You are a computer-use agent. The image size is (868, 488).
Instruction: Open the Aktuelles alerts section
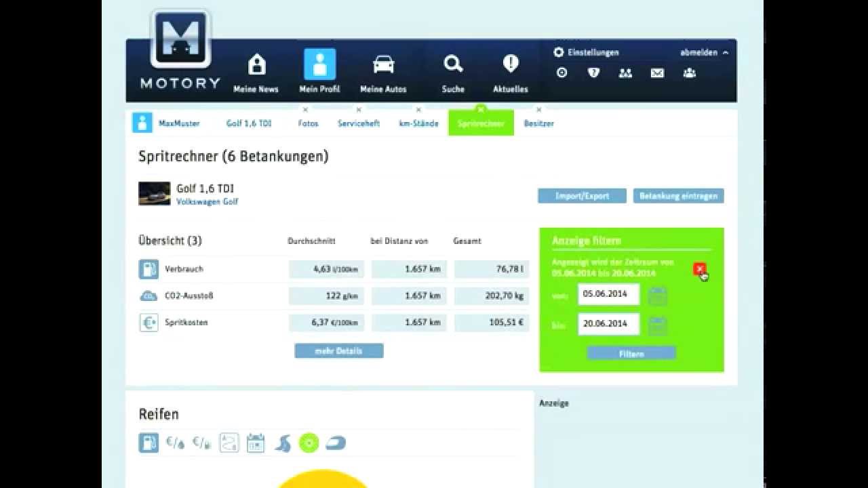click(x=510, y=73)
